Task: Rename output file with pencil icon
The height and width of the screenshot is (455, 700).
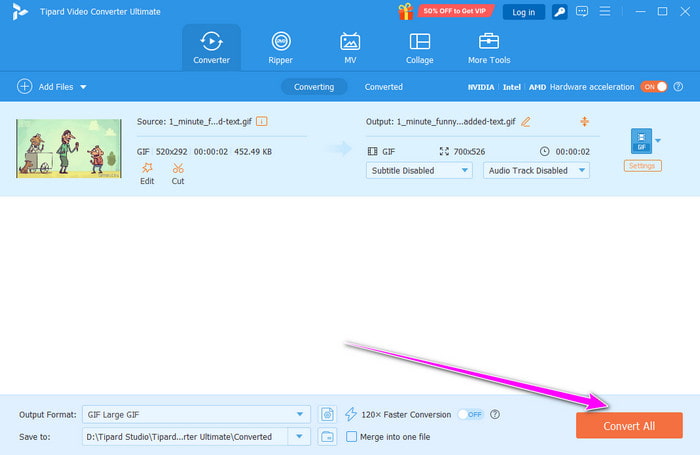Action: coord(526,122)
